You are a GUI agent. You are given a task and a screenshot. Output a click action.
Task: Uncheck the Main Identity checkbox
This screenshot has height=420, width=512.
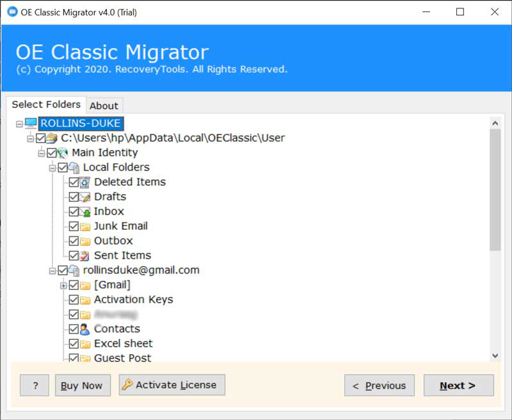(52, 153)
